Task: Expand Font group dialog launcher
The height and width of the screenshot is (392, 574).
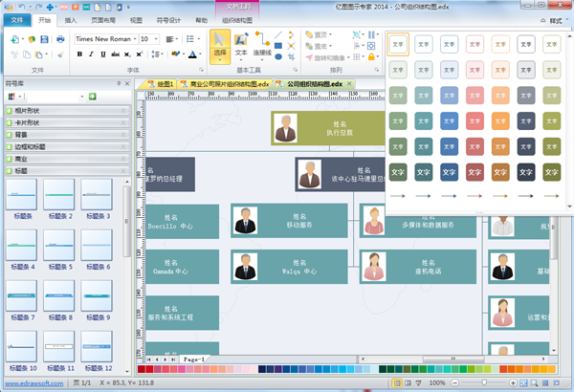Action: pos(201,70)
